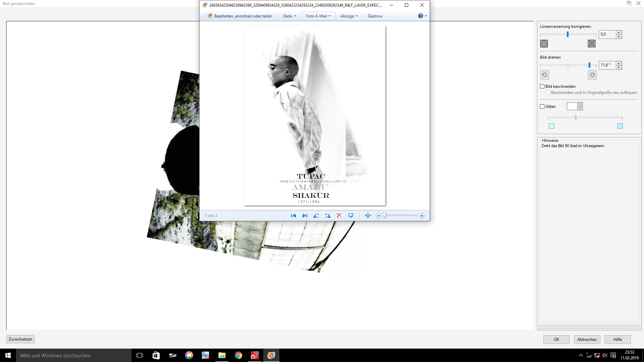Click Windows search box
This screenshot has height=362, width=644.
pos(74,355)
